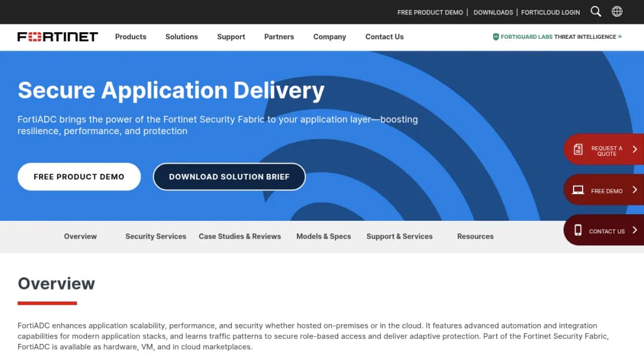Select the Support & Services tab
Screen dimensions: 644x363
399,236
